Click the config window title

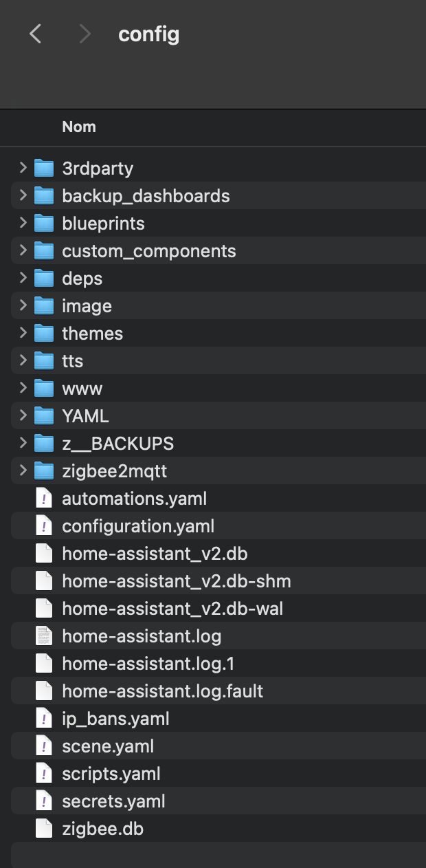point(149,34)
